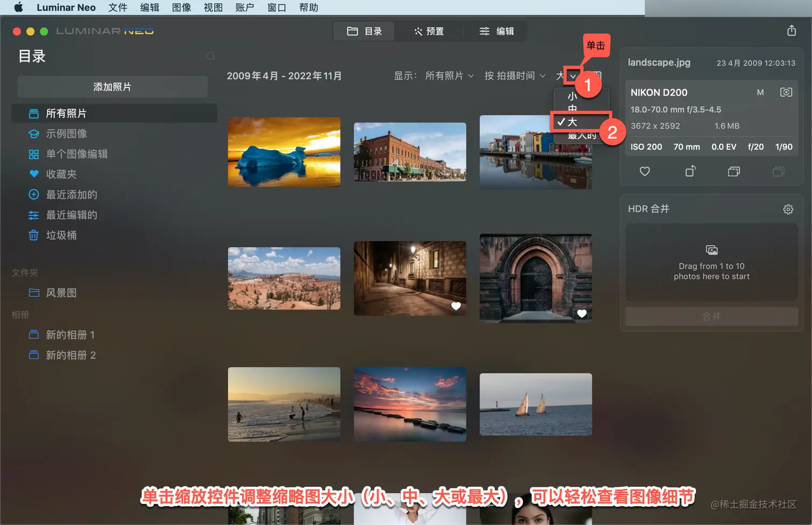Open HDR 合并 settings gear
Image resolution: width=812 pixels, height=525 pixels.
click(788, 209)
